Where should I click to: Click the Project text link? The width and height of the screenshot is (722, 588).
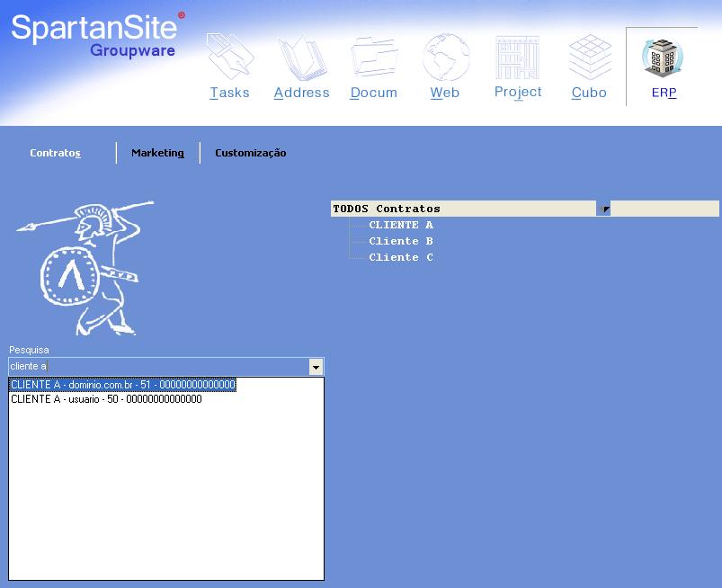click(x=518, y=92)
